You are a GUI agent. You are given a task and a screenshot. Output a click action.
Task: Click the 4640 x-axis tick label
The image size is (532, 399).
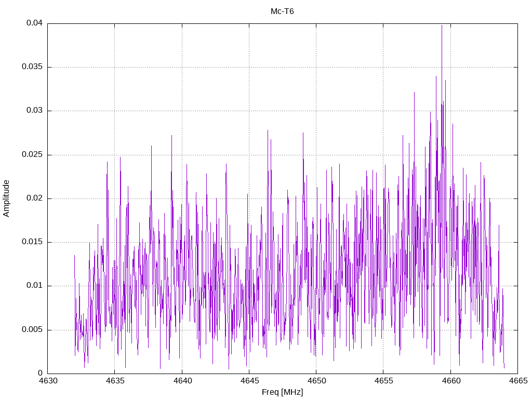pyautogui.click(x=182, y=381)
